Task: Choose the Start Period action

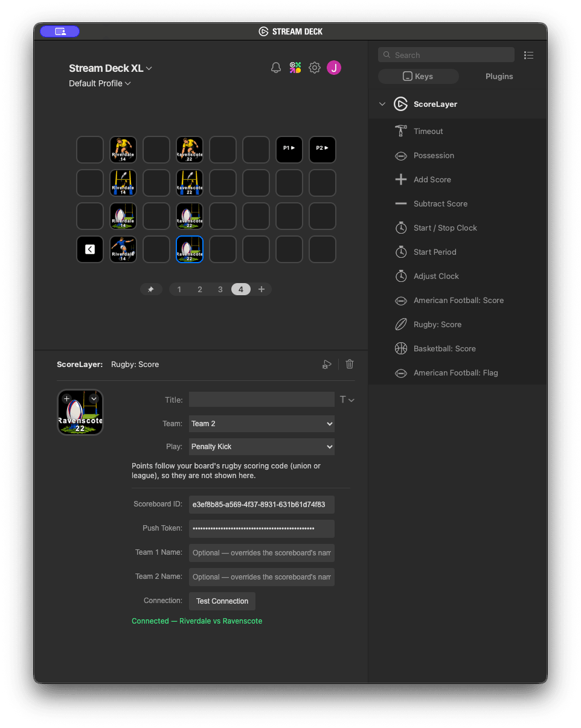Action: coord(457,252)
